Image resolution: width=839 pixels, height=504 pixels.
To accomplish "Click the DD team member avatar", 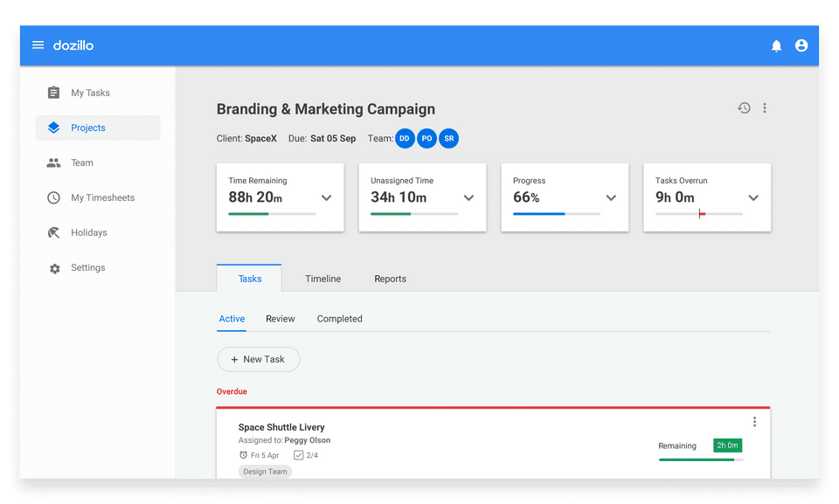I will pos(405,139).
